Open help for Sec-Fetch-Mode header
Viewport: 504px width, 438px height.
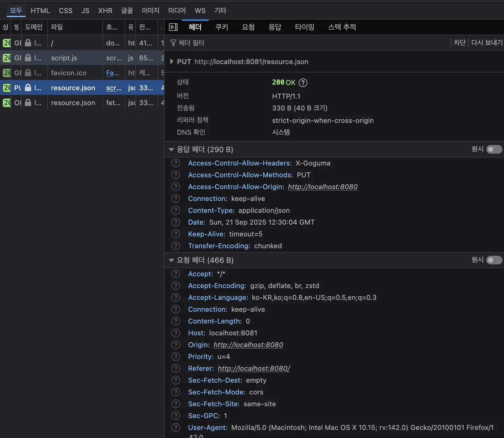coord(176,392)
